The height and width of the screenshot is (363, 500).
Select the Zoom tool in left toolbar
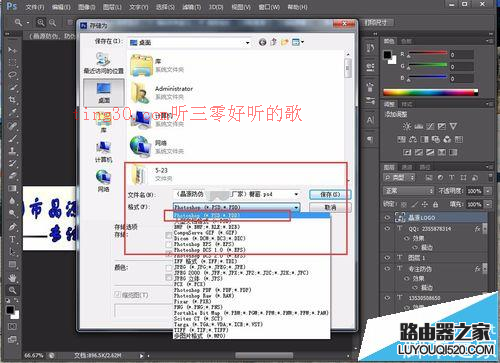pyautogui.click(x=12, y=290)
